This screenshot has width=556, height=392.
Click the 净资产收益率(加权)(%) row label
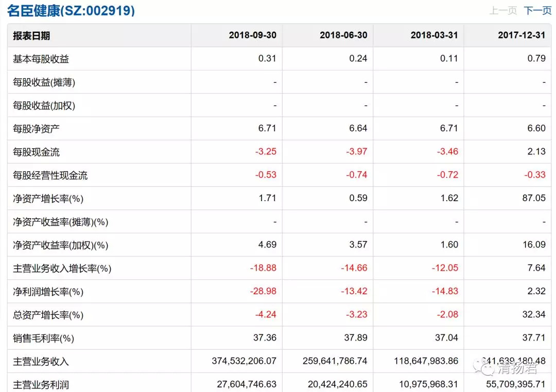60,245
